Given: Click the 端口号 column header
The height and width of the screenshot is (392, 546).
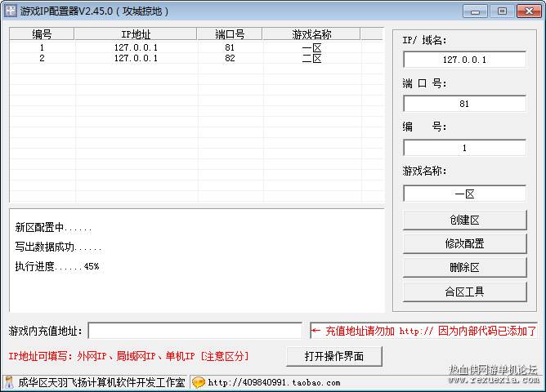Looking at the screenshot, I should tap(230, 34).
